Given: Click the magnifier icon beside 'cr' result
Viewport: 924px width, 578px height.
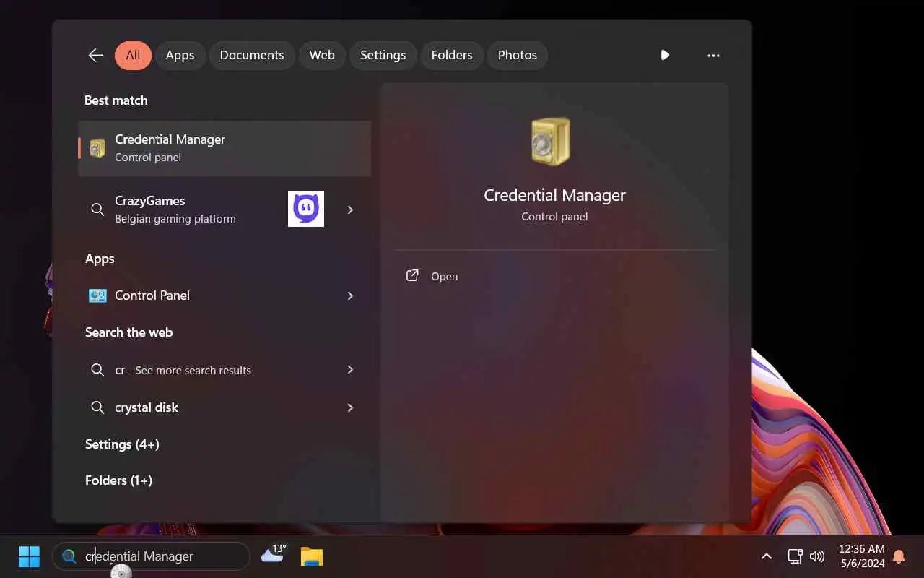Looking at the screenshot, I should click(97, 370).
